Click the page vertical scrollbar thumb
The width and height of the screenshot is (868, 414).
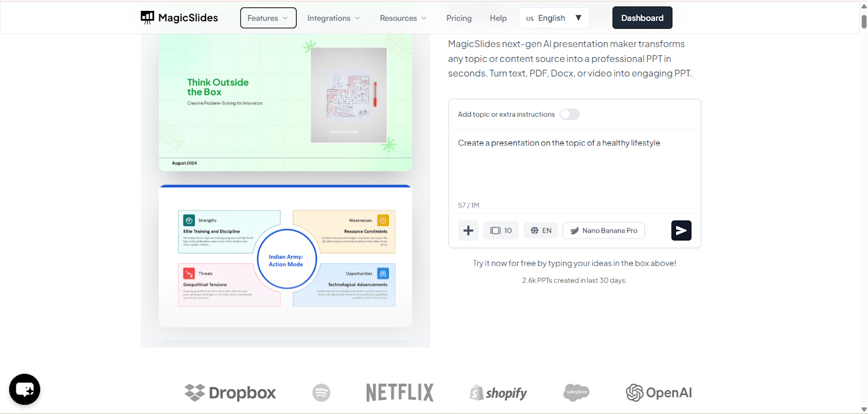(x=864, y=22)
